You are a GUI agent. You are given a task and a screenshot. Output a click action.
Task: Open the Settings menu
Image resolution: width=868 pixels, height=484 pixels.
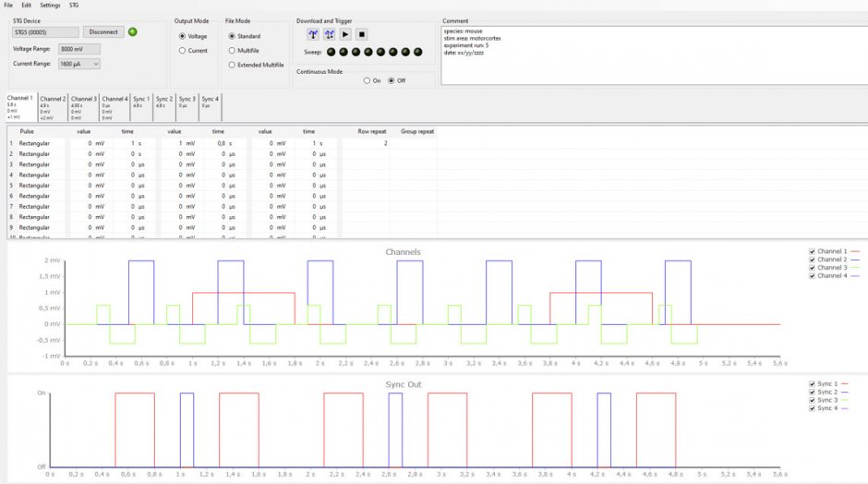pyautogui.click(x=50, y=6)
